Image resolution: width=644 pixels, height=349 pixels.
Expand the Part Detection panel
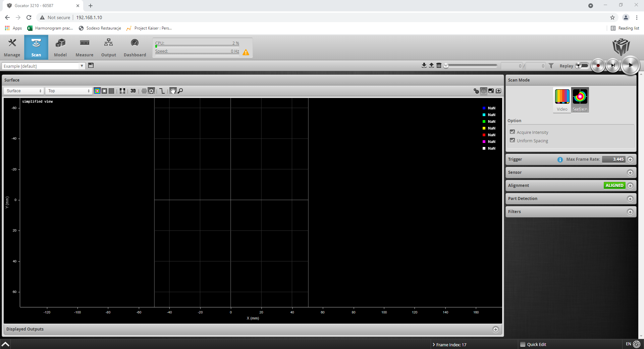tap(630, 199)
